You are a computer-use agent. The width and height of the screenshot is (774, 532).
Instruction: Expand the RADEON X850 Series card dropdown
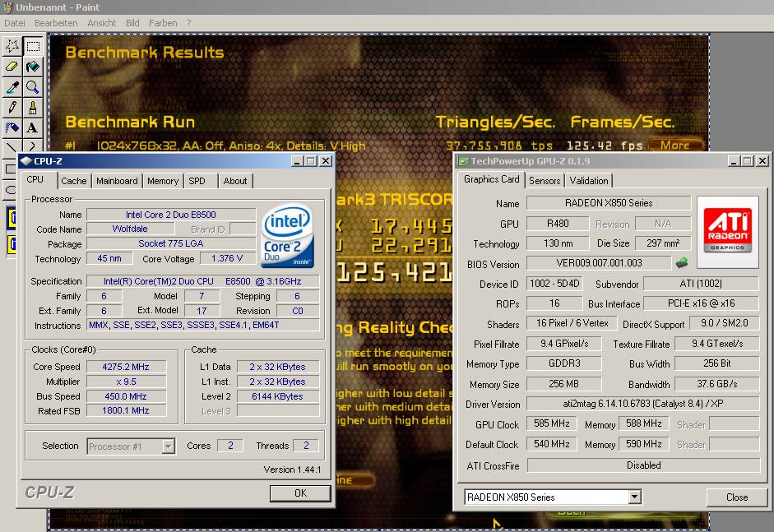pos(635,497)
